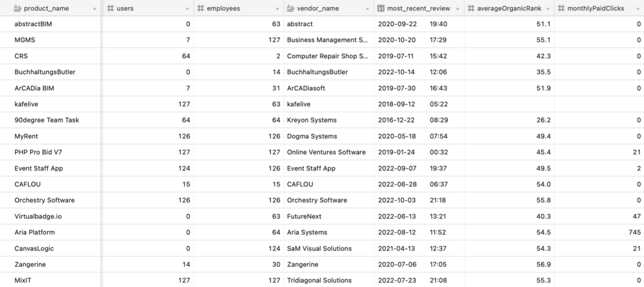Click the text type icon beside product_name

click(18, 8)
